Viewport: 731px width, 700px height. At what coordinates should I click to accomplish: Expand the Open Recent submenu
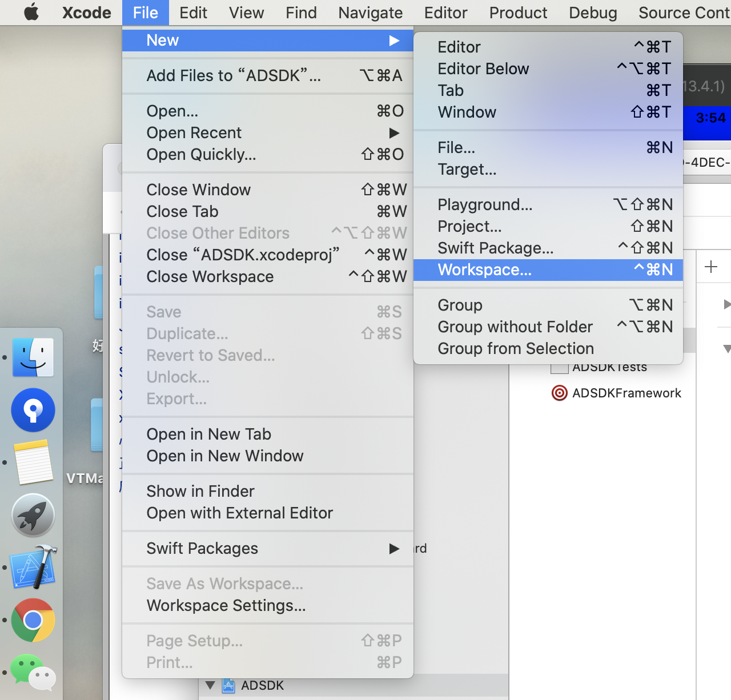394,133
